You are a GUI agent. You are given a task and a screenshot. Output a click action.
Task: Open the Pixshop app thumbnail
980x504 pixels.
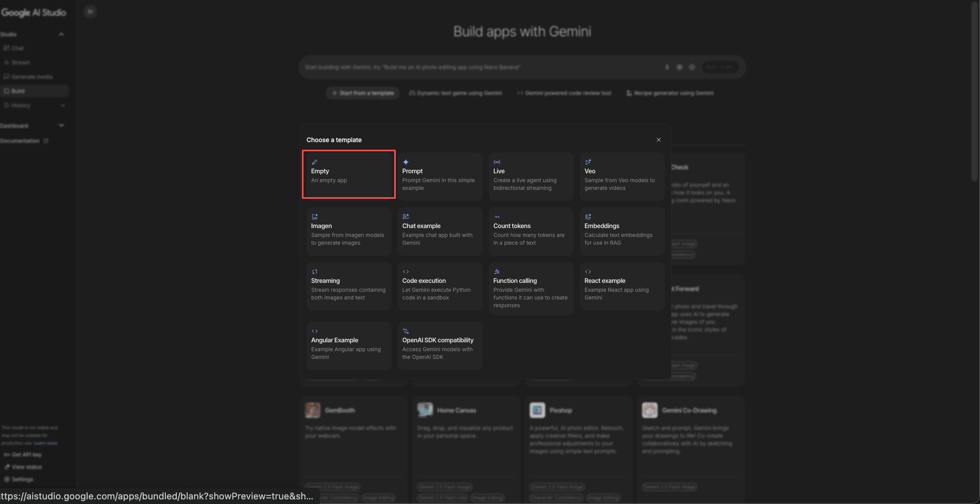coord(537,410)
